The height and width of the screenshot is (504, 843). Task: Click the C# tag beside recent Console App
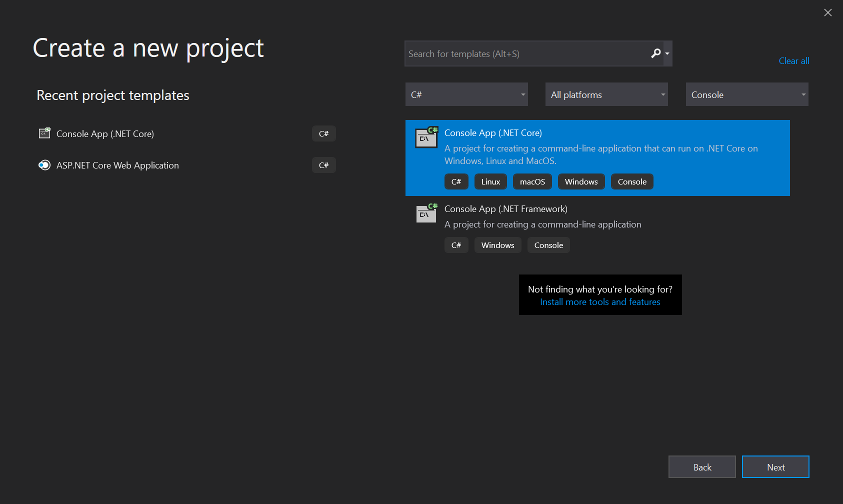324,133
